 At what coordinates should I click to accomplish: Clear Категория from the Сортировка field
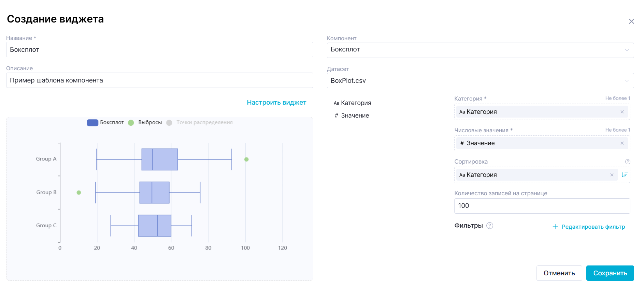(612, 175)
